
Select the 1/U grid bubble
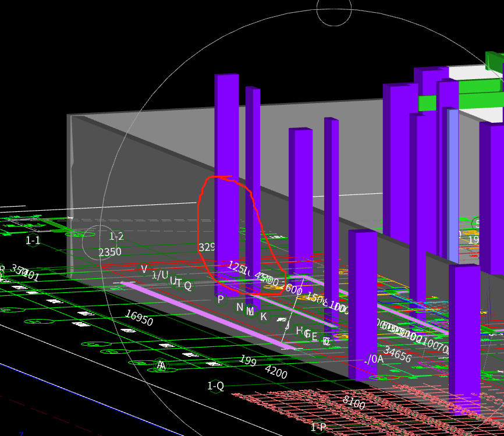click(x=160, y=275)
